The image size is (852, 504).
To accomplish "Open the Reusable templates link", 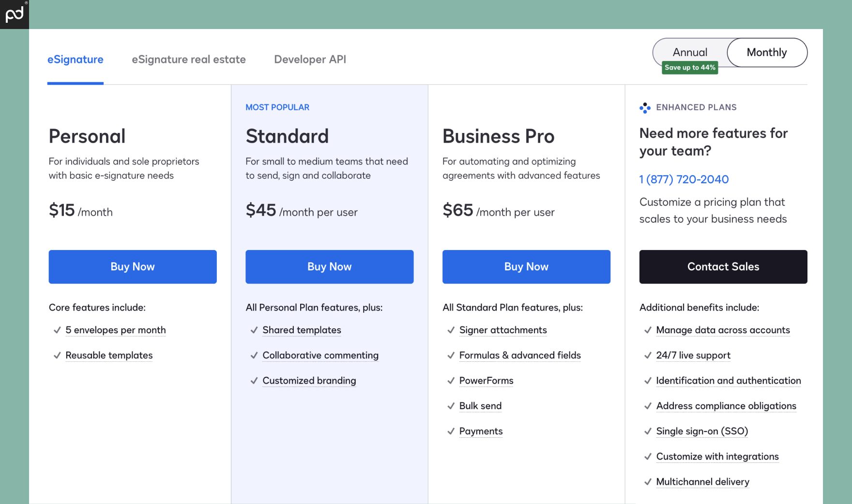I will click(109, 355).
